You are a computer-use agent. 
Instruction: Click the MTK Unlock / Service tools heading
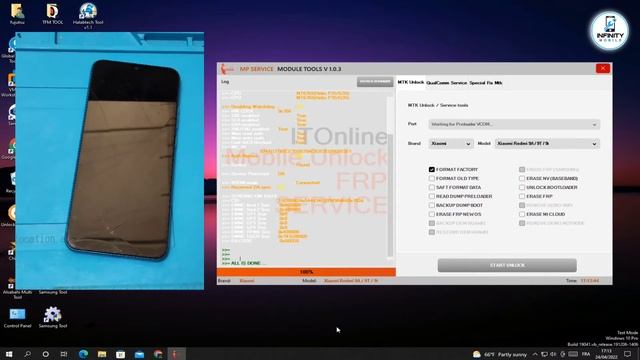[x=438, y=105]
